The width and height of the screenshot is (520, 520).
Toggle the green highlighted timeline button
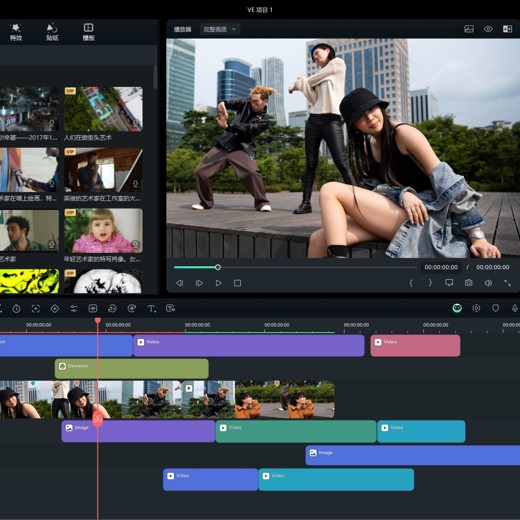click(x=457, y=308)
